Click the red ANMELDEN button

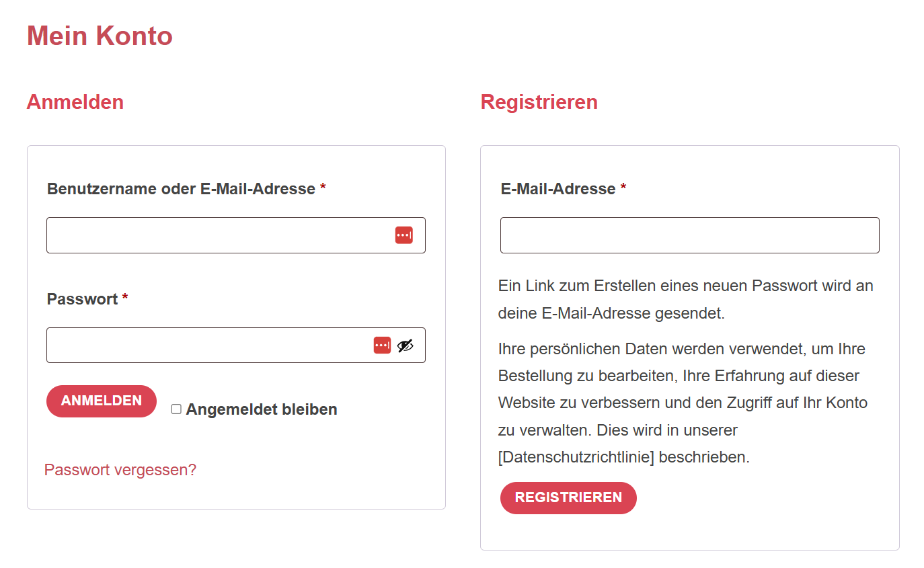pyautogui.click(x=102, y=401)
